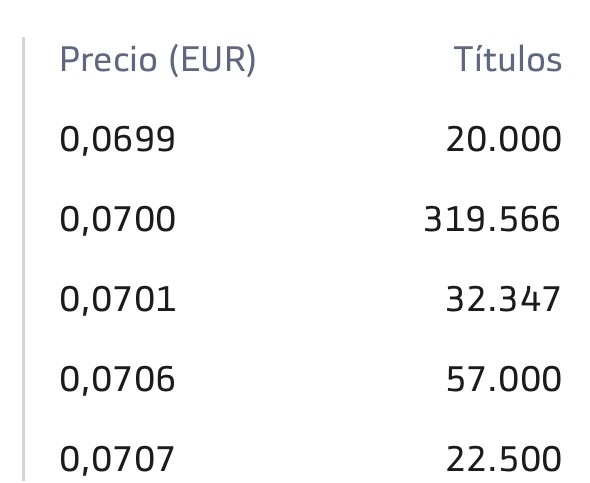
Task: Select the 20.000 títulos value
Action: point(503,139)
